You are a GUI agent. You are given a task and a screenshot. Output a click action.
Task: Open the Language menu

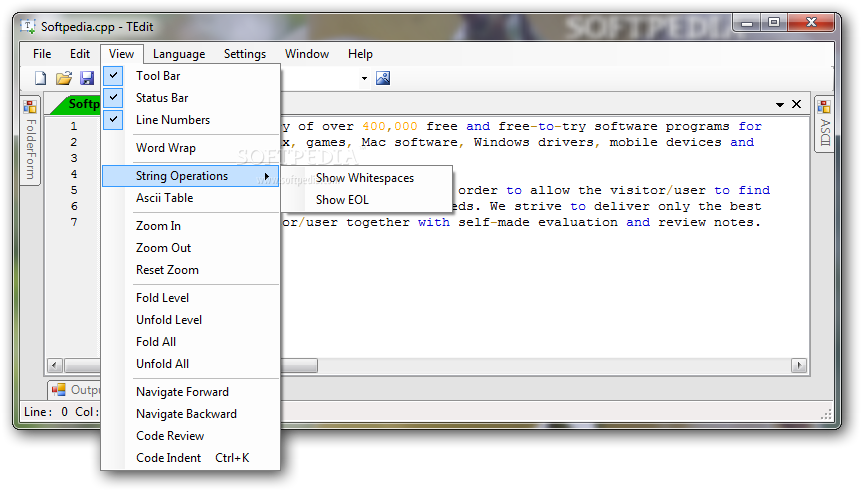tap(179, 54)
